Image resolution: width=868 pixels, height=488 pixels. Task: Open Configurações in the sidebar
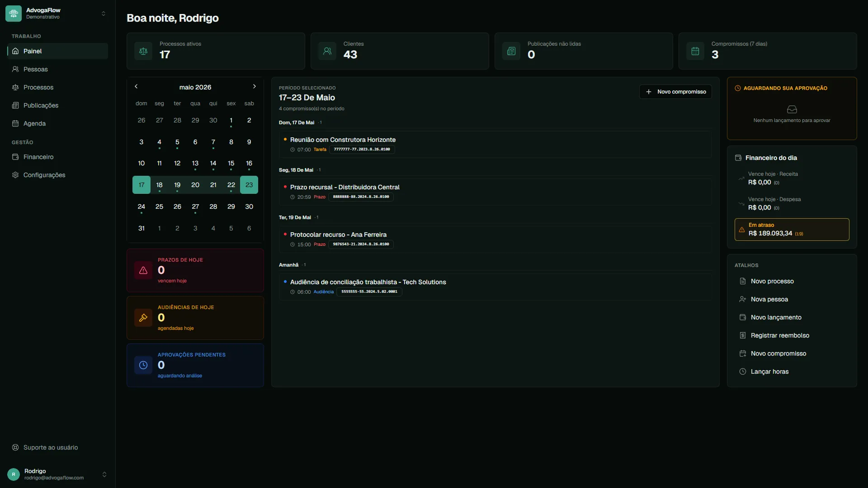[x=57, y=175]
